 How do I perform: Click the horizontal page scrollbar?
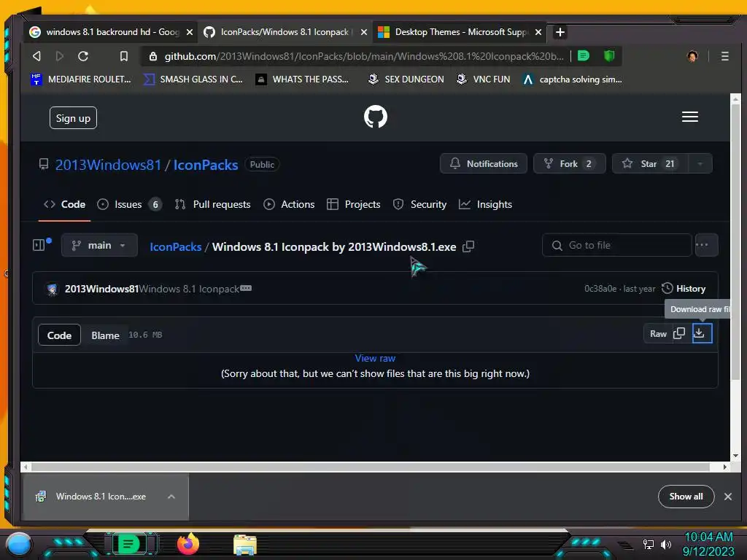[371, 467]
